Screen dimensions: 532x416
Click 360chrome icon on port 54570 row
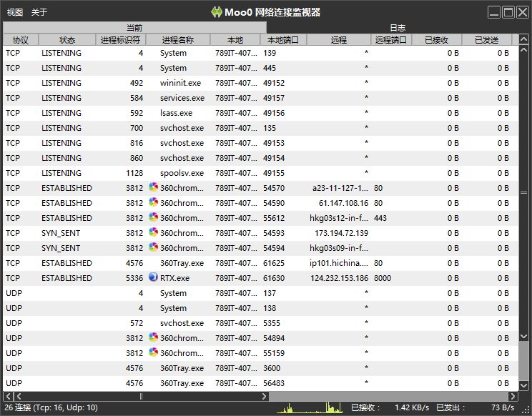point(153,187)
